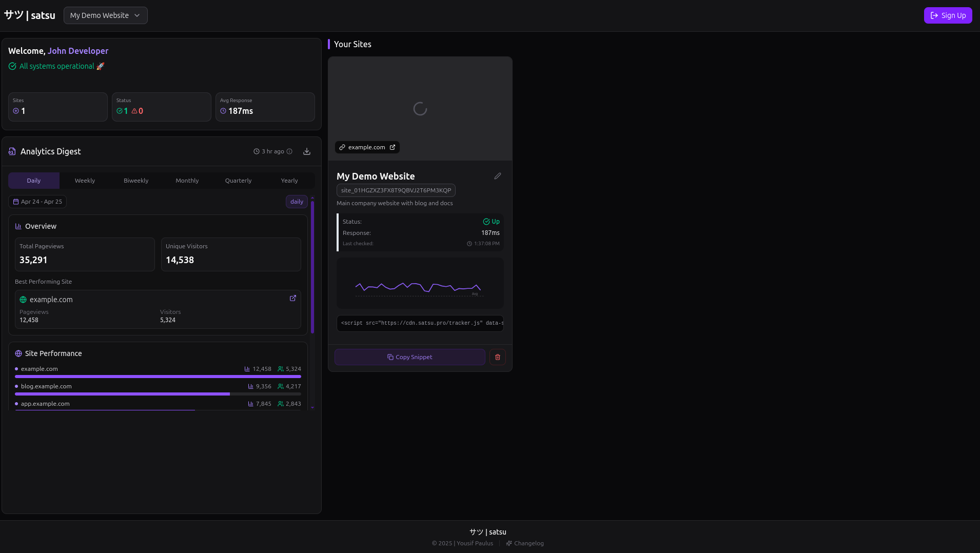Click the info icon next to 3 hr ago

tap(289, 151)
